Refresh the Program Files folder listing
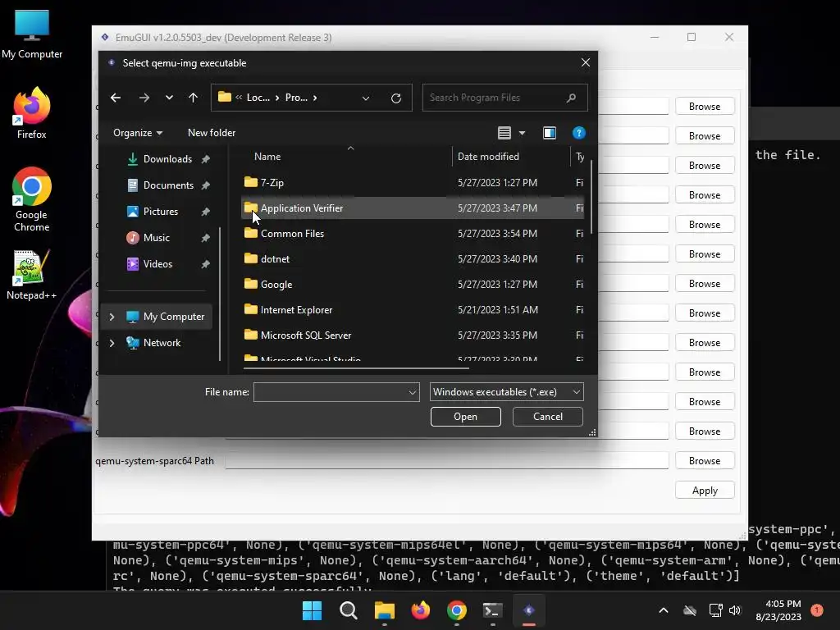 click(x=396, y=98)
